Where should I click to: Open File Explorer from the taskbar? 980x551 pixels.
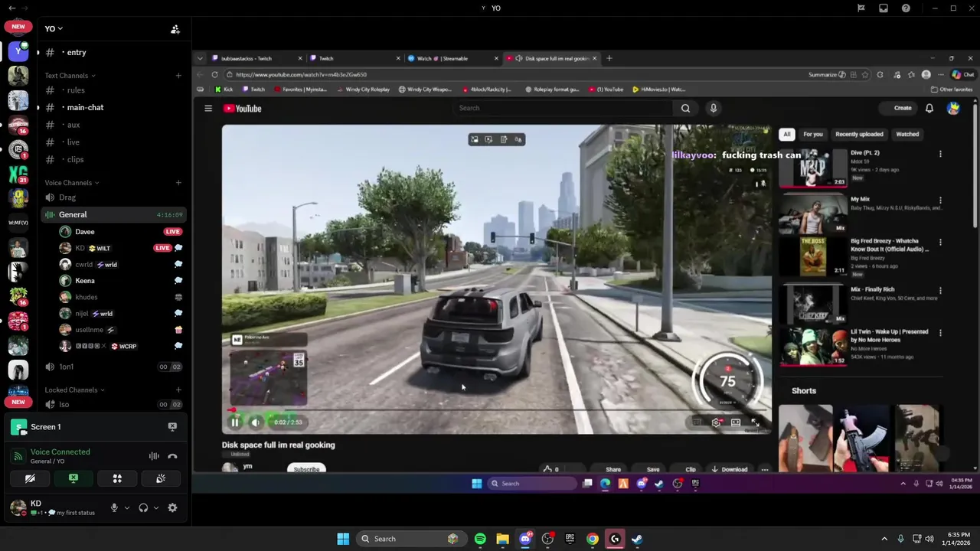(502, 539)
